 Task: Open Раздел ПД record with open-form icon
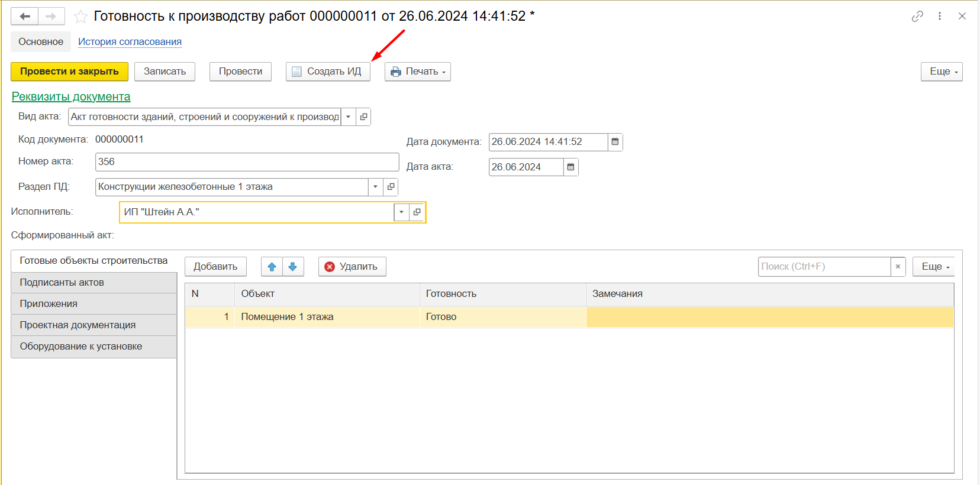click(391, 187)
